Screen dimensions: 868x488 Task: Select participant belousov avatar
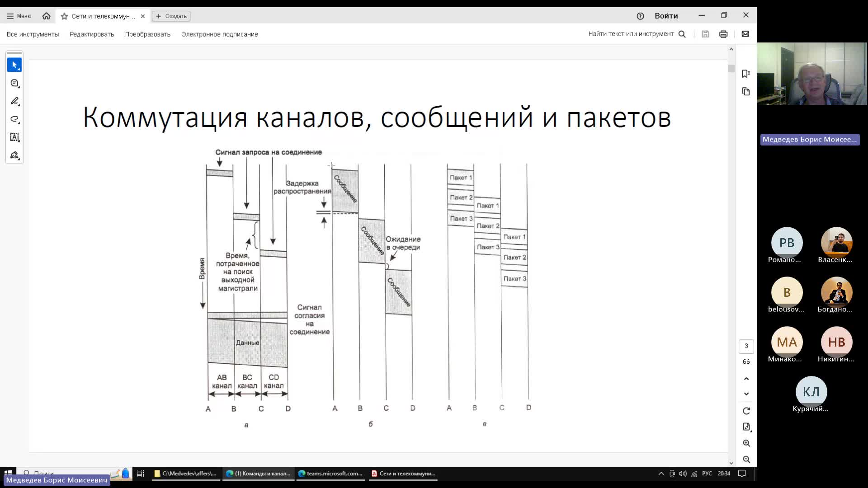787,292
